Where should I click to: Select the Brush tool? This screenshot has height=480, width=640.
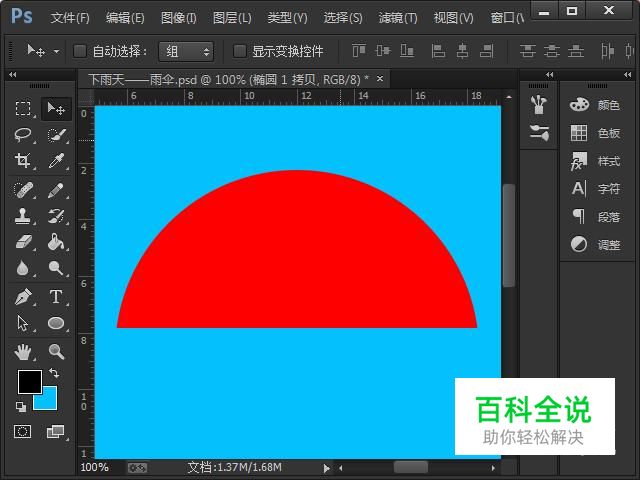[x=56, y=190]
